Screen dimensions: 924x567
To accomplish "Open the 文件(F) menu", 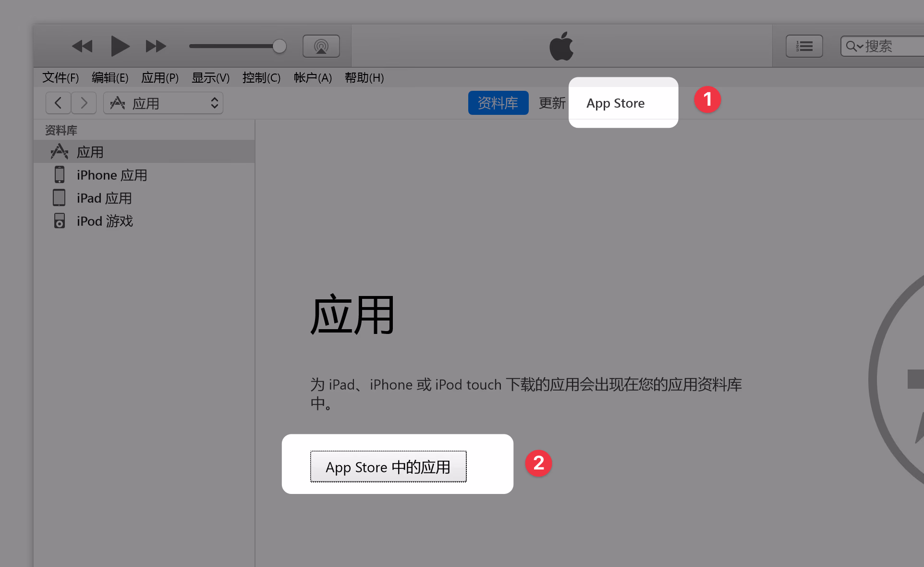I will [61, 78].
